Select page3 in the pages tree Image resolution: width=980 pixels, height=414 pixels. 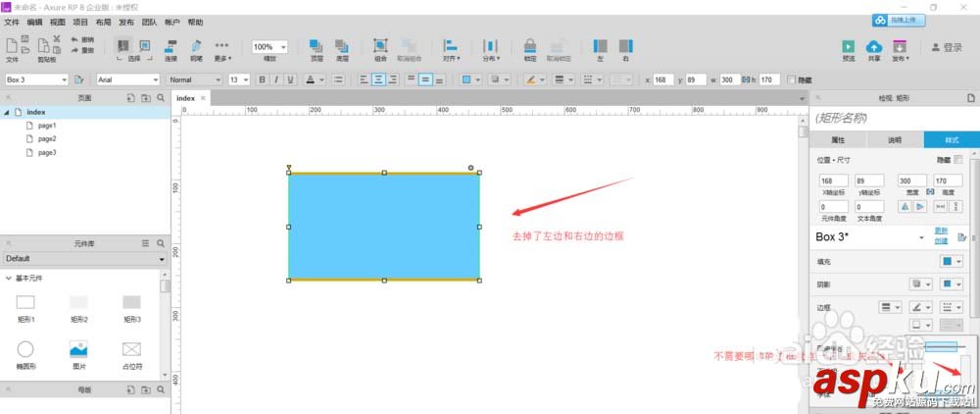47,153
